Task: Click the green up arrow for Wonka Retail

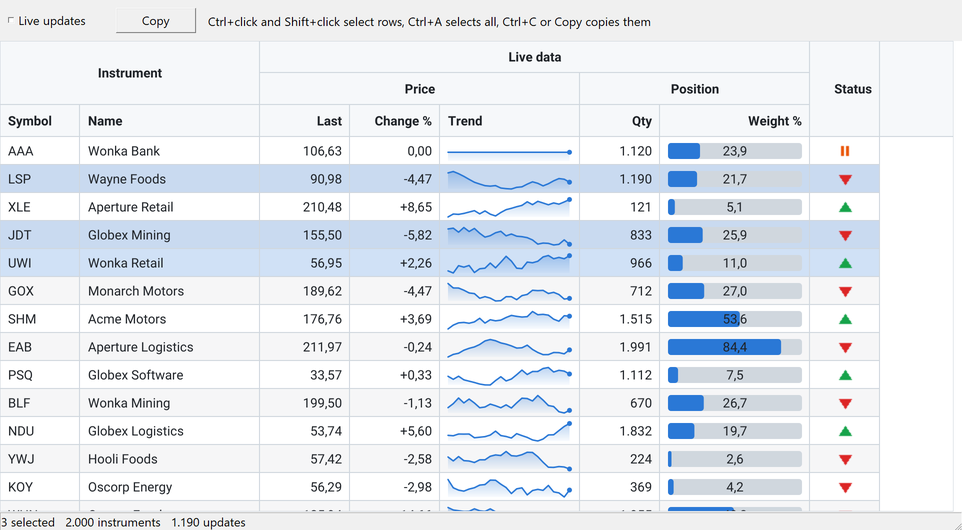Action: [x=845, y=263]
